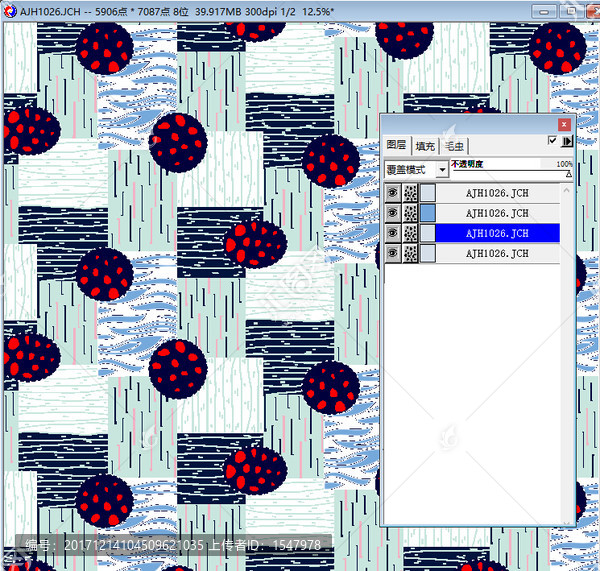Toggle the checkbox beside the panel arrow button
The height and width of the screenshot is (571, 600).
552,140
